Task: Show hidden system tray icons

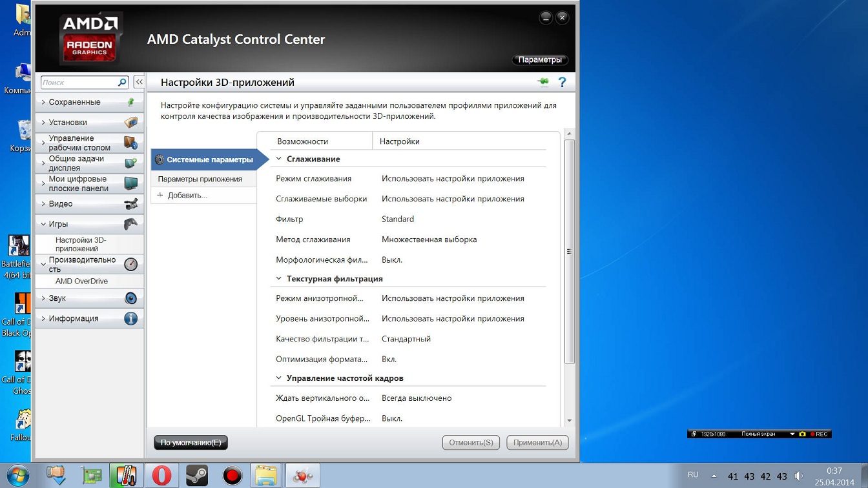Action: (x=714, y=476)
